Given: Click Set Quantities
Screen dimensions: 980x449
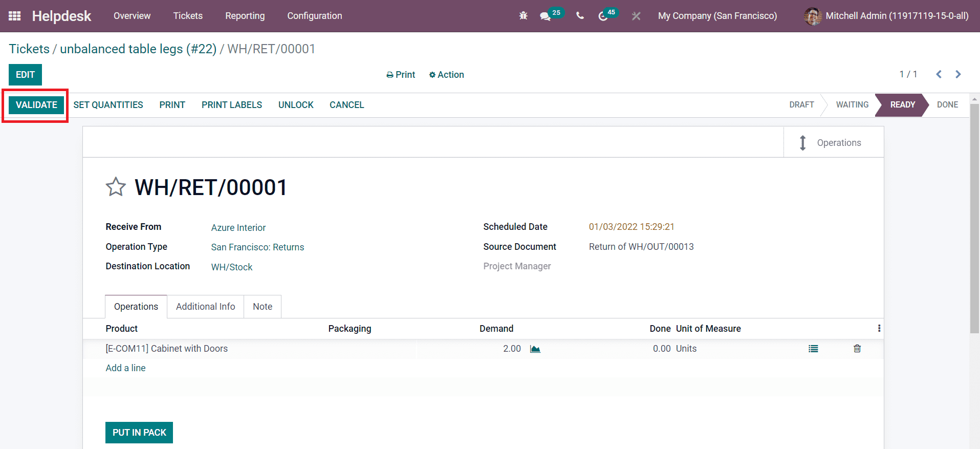Looking at the screenshot, I should pyautogui.click(x=108, y=105).
